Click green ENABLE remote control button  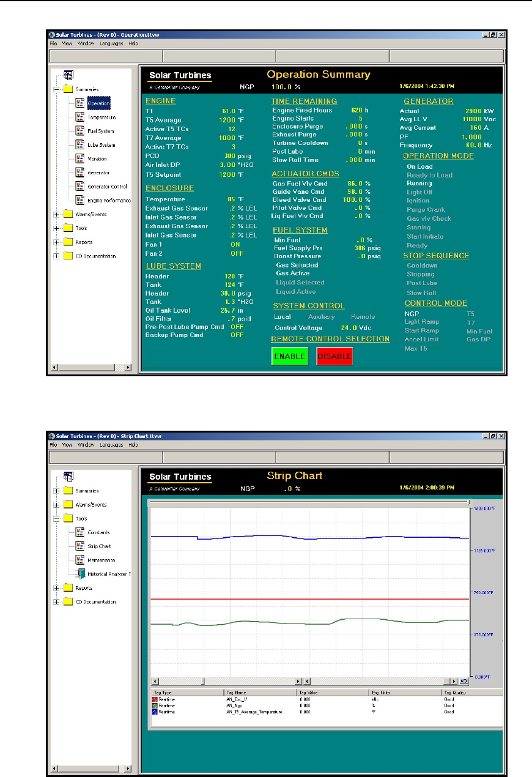(x=290, y=356)
